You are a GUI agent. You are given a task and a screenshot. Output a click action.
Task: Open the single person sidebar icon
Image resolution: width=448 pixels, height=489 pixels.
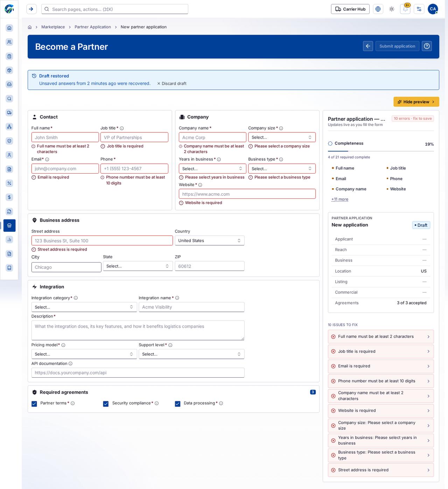coord(9,155)
